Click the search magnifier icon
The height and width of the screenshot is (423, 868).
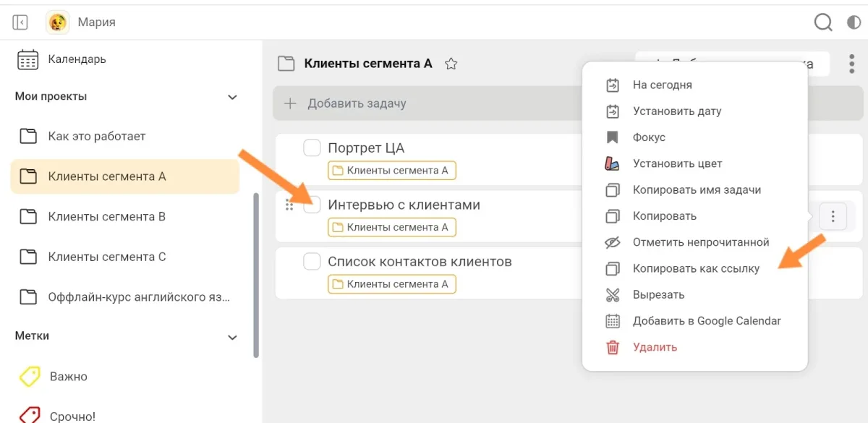click(x=823, y=22)
